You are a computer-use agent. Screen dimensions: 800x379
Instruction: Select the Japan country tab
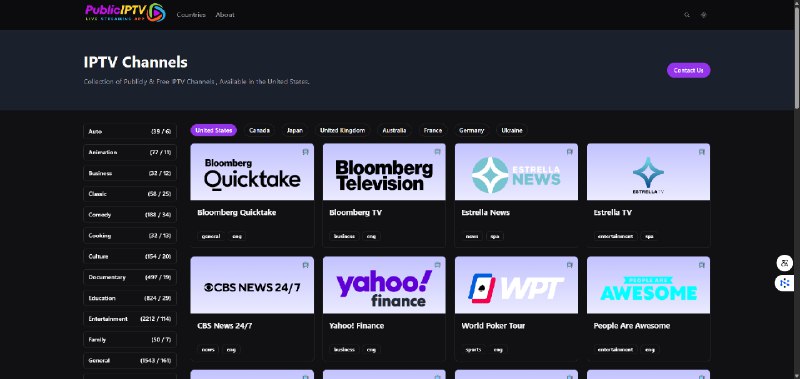[294, 131]
